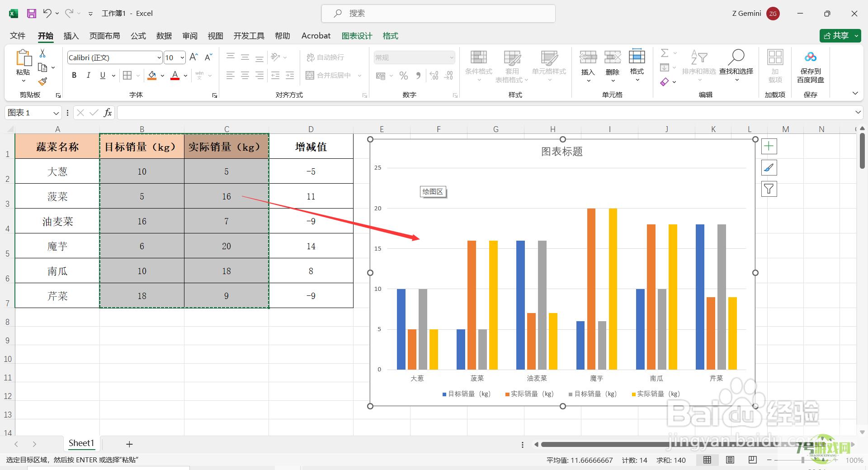This screenshot has height=470, width=868.
Task: Click the Cut scissors icon
Action: [x=42, y=53]
